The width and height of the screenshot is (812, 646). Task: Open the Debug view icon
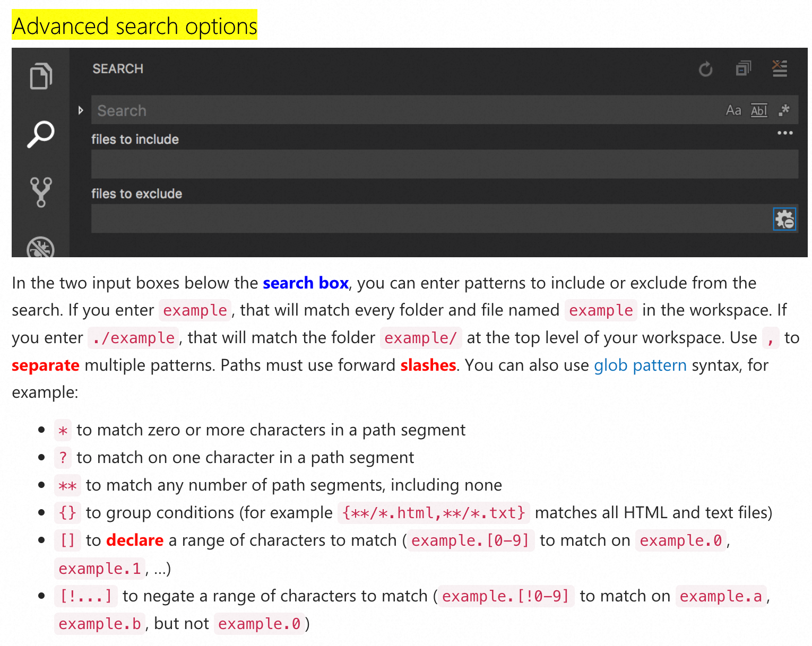pos(41,247)
